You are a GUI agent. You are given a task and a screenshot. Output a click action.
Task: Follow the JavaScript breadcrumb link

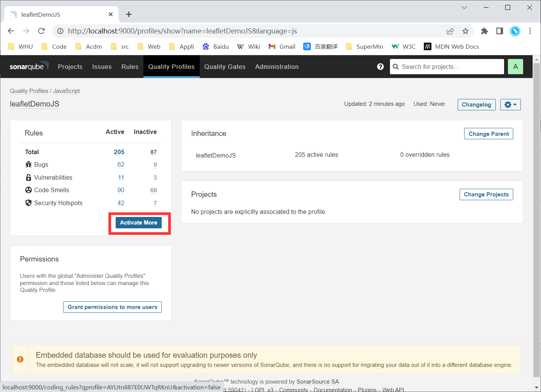click(67, 91)
